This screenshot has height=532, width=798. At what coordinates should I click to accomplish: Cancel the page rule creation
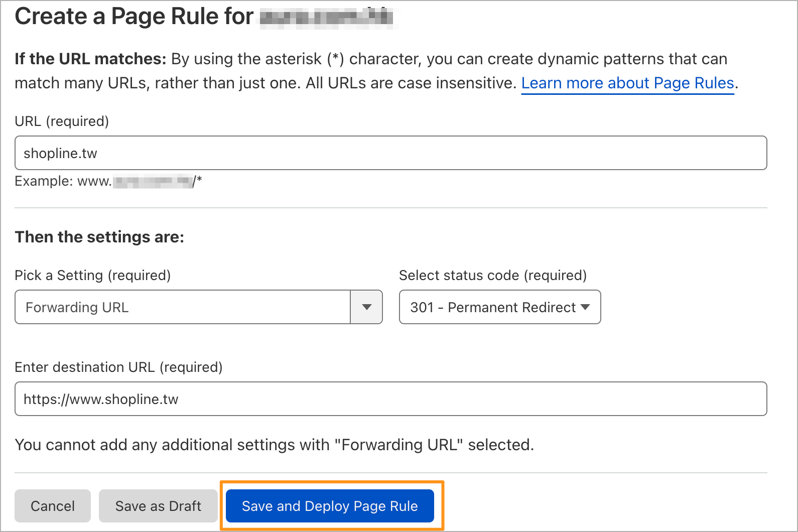(53, 506)
